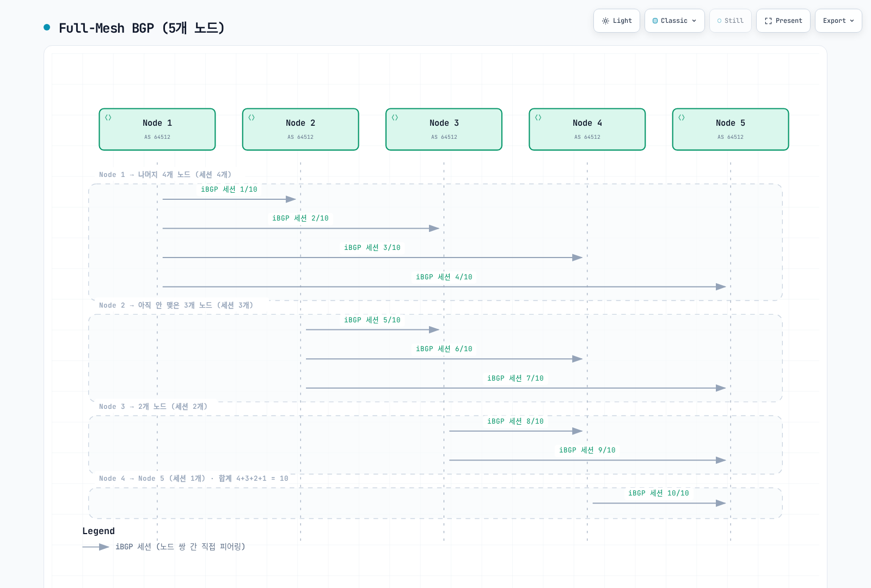Click the legend arrow icon for iBGP 세션
Image resolution: width=871 pixels, height=588 pixels.
point(96,547)
